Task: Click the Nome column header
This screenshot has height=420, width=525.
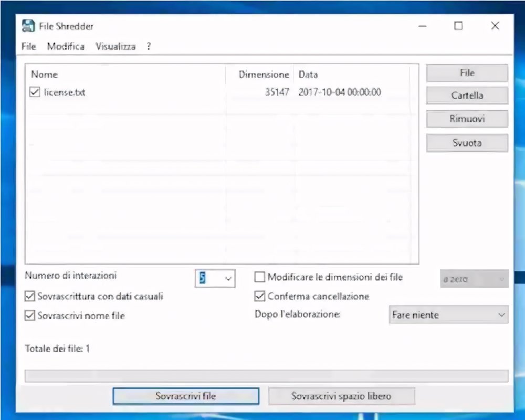Action: tap(125, 75)
